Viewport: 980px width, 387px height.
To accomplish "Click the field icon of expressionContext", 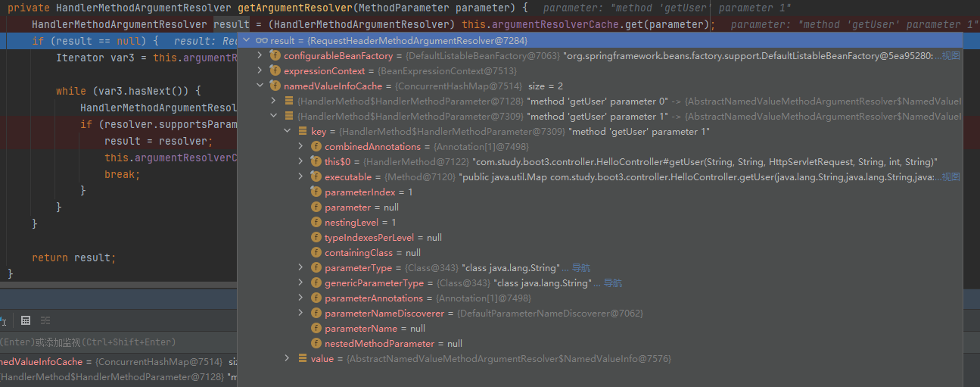I will (275, 70).
